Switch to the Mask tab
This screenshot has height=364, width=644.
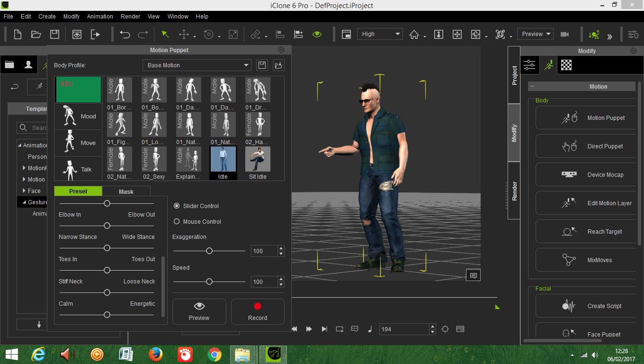click(126, 191)
